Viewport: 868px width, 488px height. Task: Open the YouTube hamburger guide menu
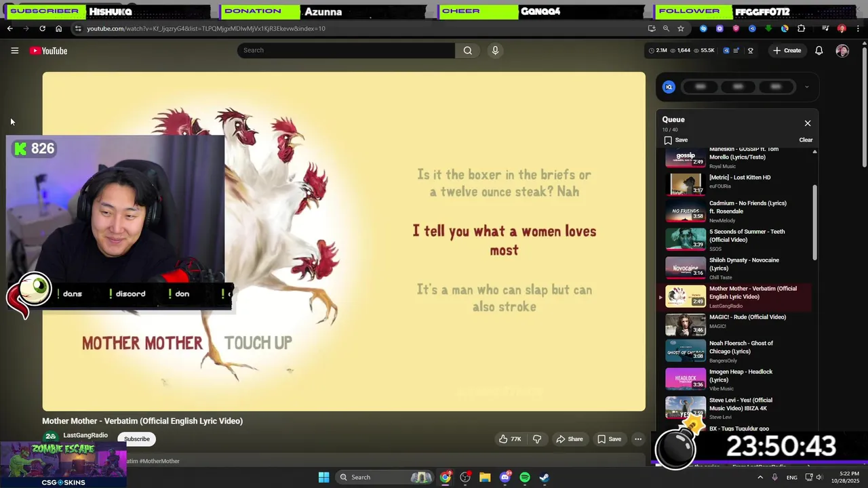pyautogui.click(x=14, y=51)
